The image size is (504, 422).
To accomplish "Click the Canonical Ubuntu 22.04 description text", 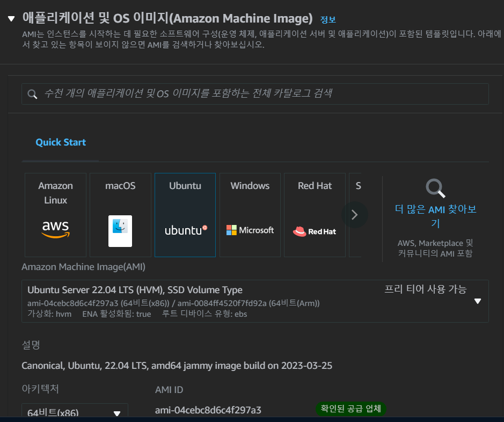I will 177,366.
